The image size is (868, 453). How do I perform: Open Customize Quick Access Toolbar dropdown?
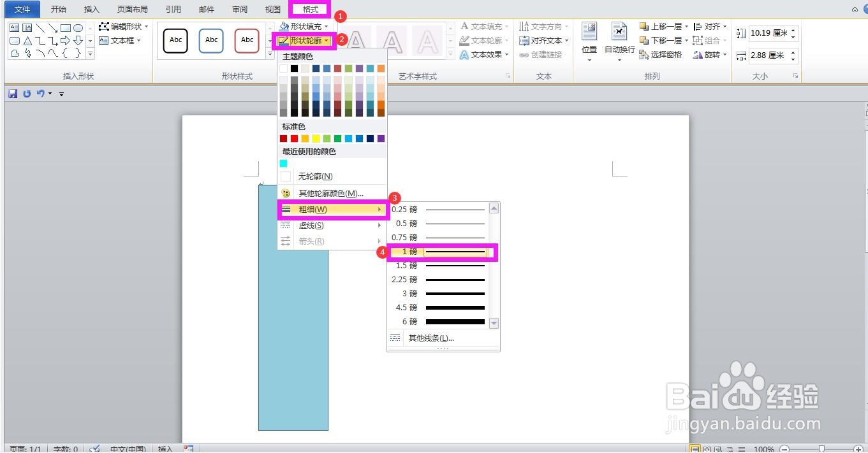tap(62, 94)
